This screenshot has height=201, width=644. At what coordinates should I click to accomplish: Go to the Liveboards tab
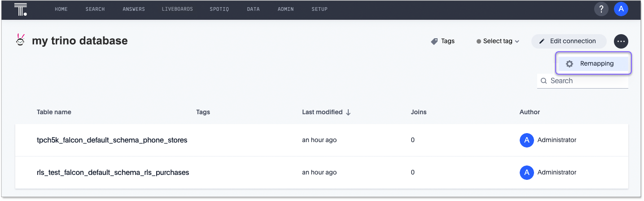coord(177,9)
